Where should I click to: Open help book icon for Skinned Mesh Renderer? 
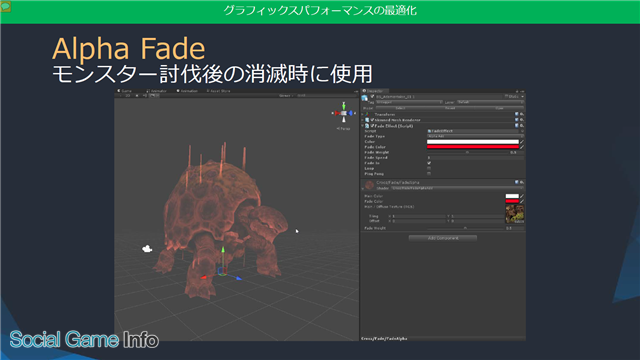tap(516, 120)
